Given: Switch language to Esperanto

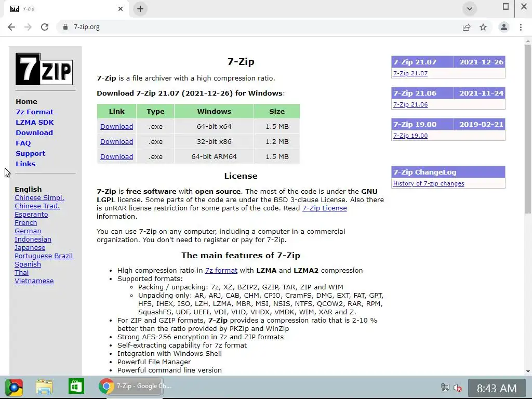Looking at the screenshot, I should point(31,215).
